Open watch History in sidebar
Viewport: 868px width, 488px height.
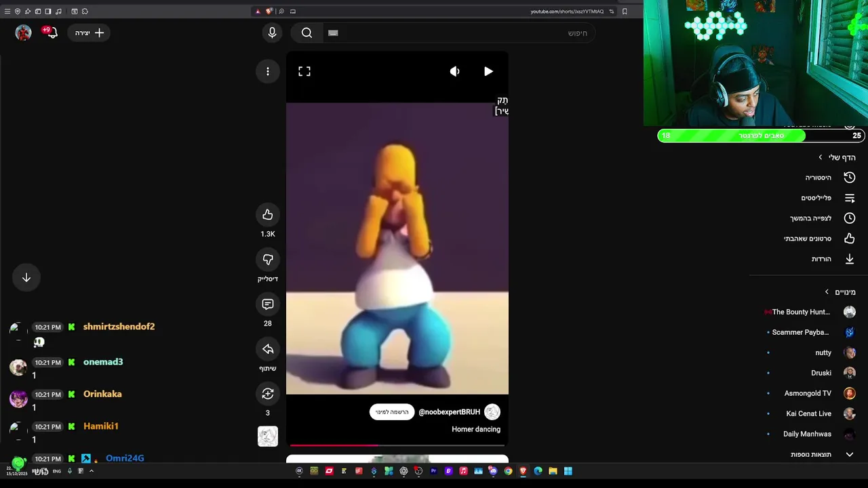[x=830, y=178]
